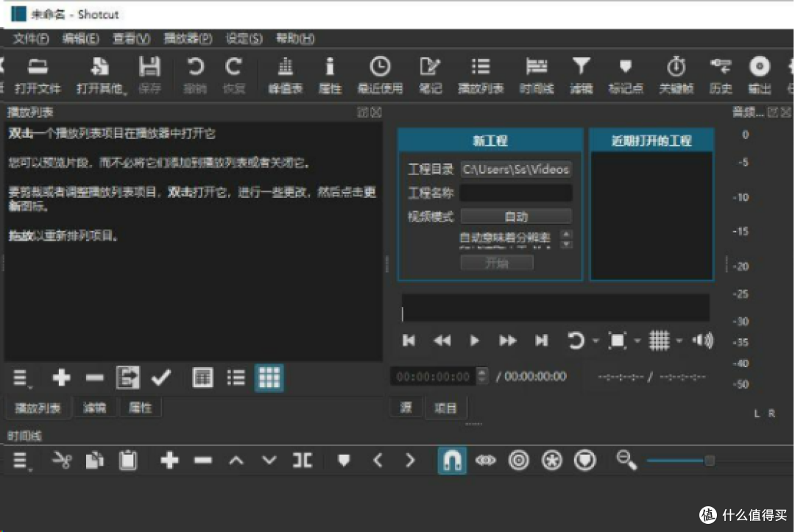Skip to previous point in player
The image size is (795, 532).
point(409,341)
